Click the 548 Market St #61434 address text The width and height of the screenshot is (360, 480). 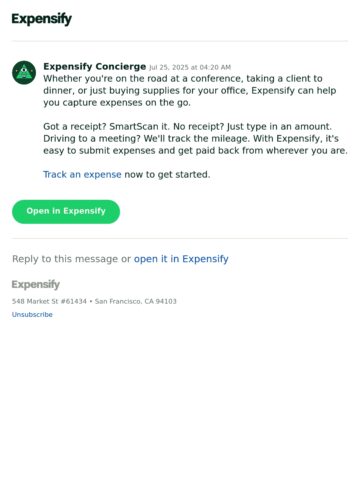point(49,301)
